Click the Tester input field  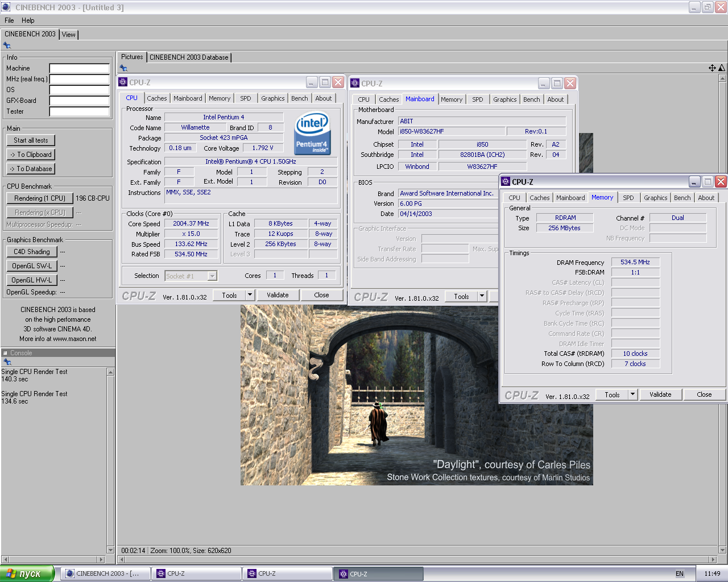pos(80,111)
